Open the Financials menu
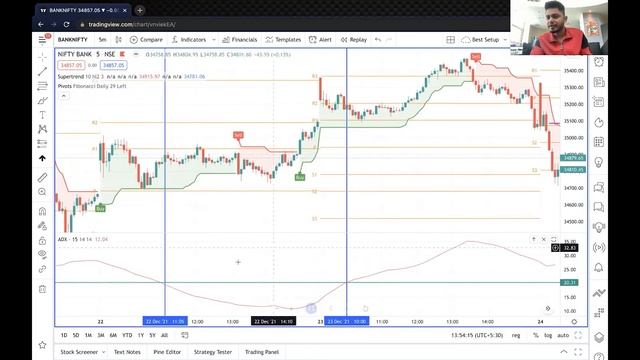The width and height of the screenshot is (640, 360). (x=240, y=40)
